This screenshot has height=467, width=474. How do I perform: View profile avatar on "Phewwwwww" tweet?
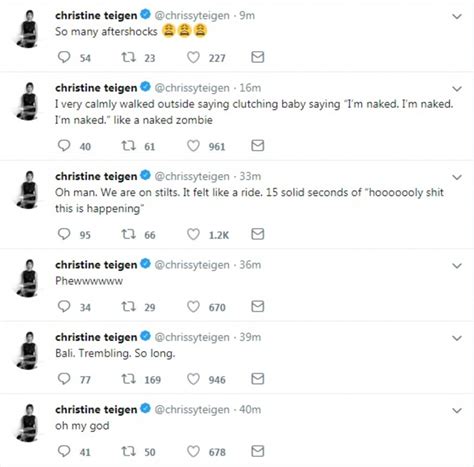pos(28,278)
